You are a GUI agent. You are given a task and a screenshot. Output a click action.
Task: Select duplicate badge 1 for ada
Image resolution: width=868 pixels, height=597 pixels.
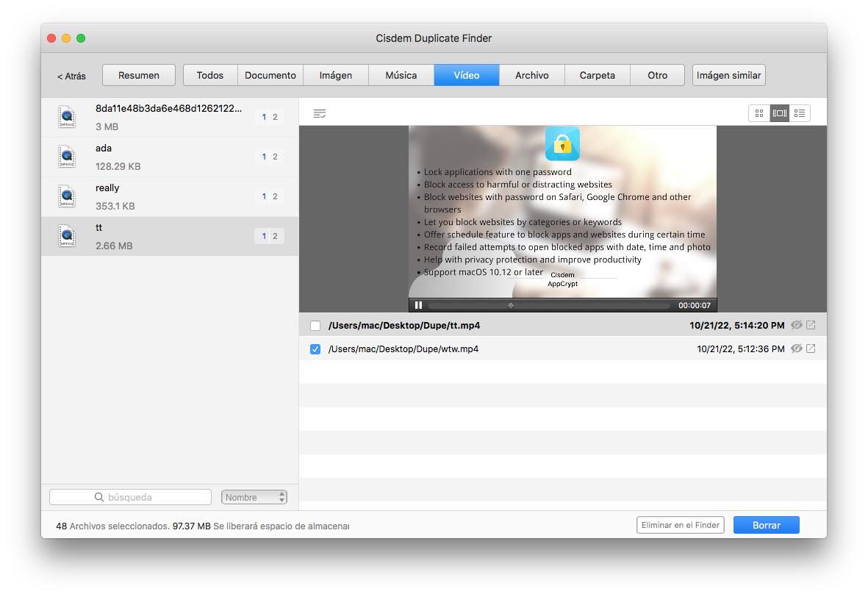point(262,157)
